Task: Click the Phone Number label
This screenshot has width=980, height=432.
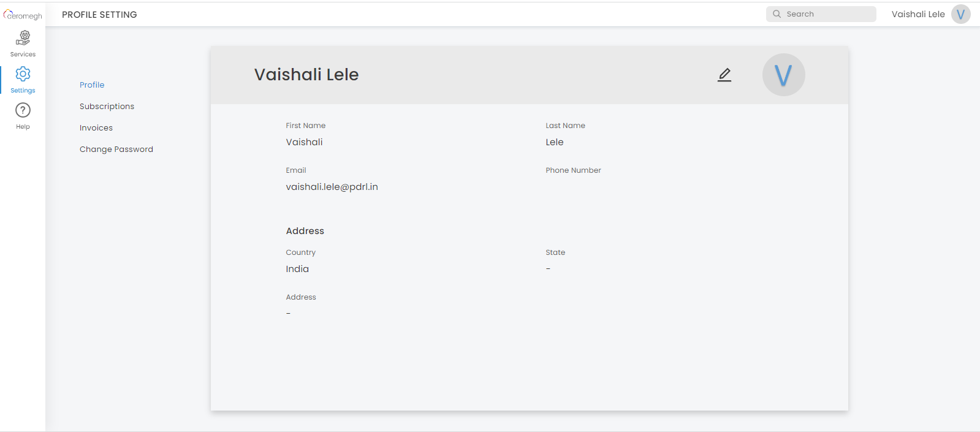Action: pyautogui.click(x=573, y=170)
